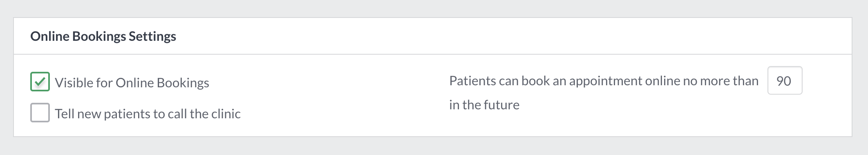
Task: Click the word 'Online' in the panel title
Action: (x=50, y=36)
